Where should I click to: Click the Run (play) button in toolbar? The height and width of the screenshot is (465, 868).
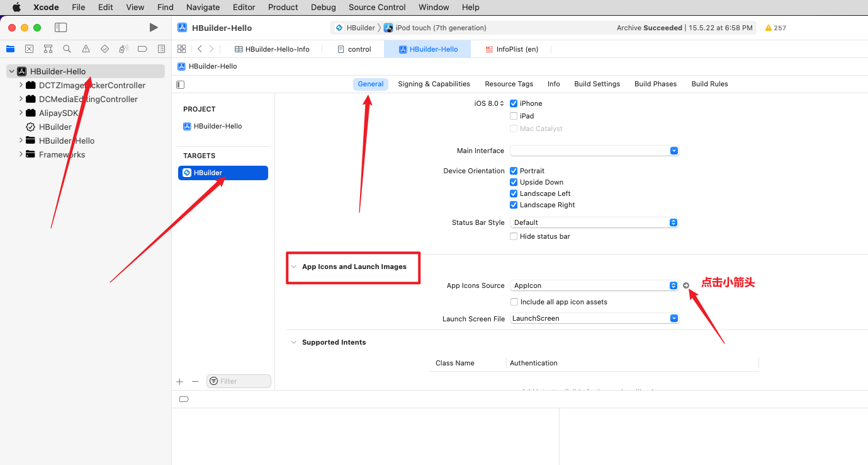tap(154, 28)
